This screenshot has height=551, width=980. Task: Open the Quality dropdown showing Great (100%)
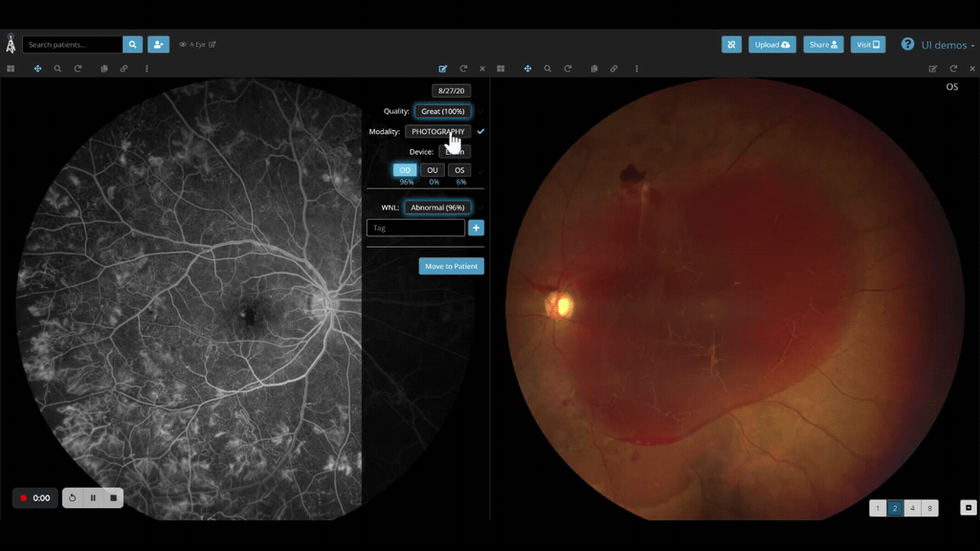tap(443, 111)
